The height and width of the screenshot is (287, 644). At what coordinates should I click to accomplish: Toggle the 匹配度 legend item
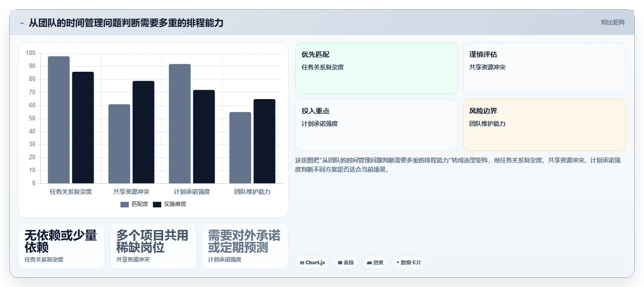134,204
